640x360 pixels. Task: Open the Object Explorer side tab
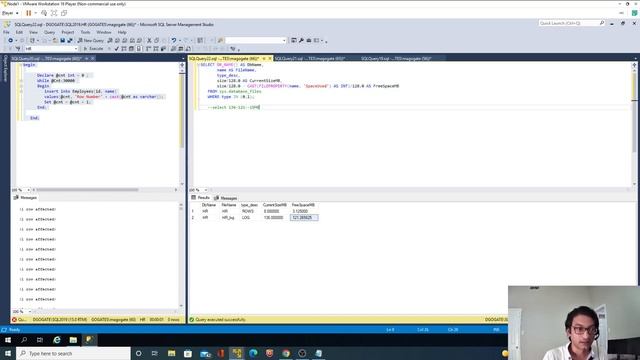coord(5,68)
